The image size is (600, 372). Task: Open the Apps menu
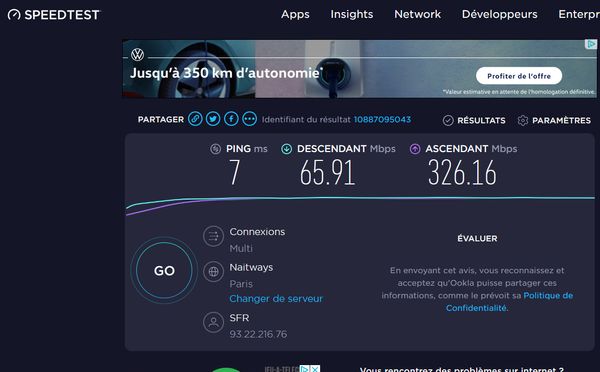click(295, 15)
